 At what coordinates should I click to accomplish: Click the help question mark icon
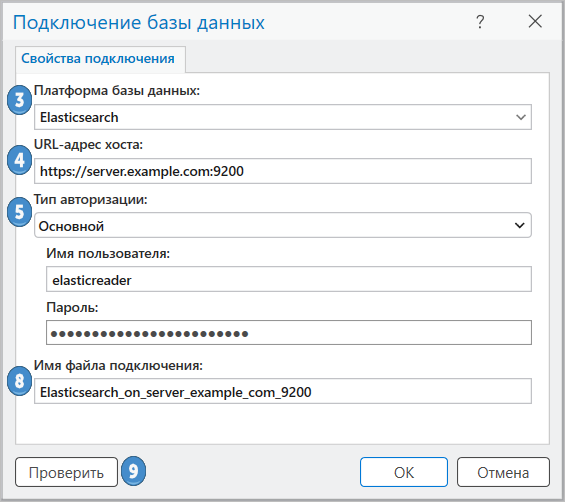(480, 22)
